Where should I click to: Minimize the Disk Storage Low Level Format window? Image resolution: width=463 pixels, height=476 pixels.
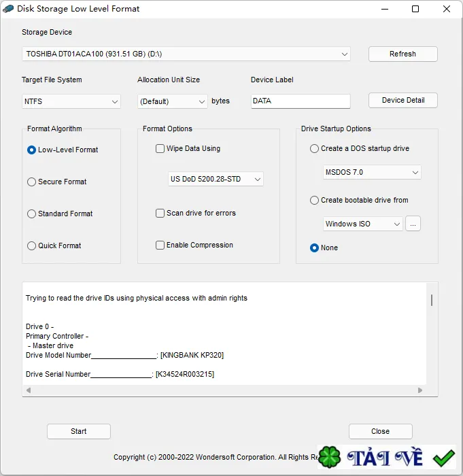(x=385, y=9)
